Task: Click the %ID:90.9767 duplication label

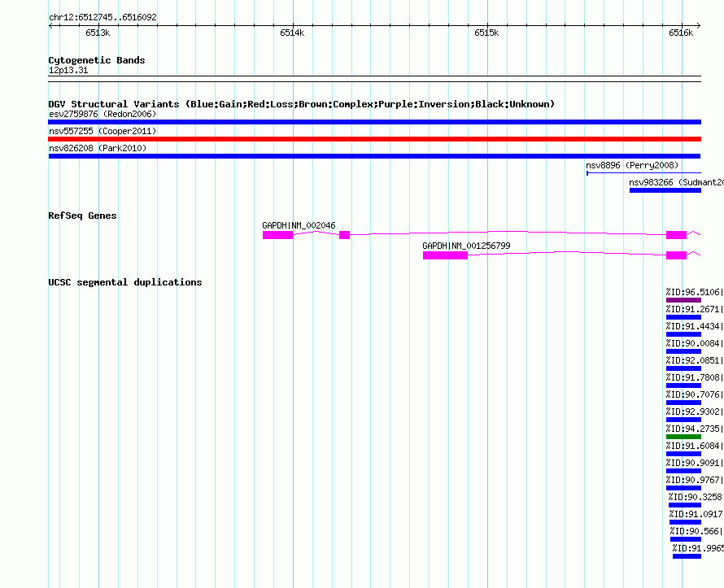Action: [695, 480]
